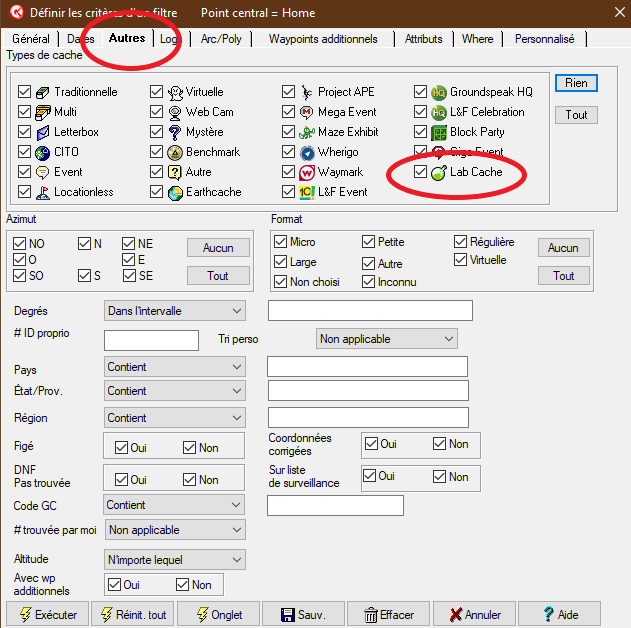
Task: Click the Annuler button
Action: coord(475,614)
